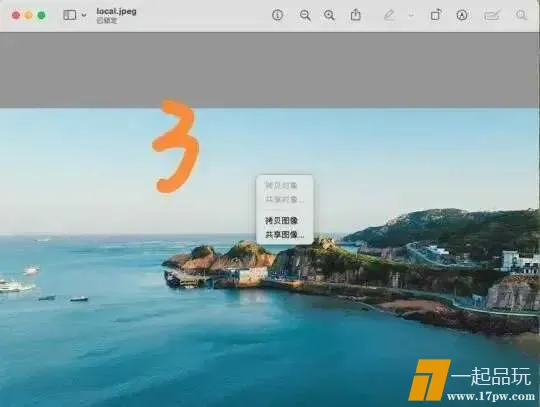Screen dimensions: 540x407
Task: Click the local.jpeg window title
Action: (x=116, y=11)
